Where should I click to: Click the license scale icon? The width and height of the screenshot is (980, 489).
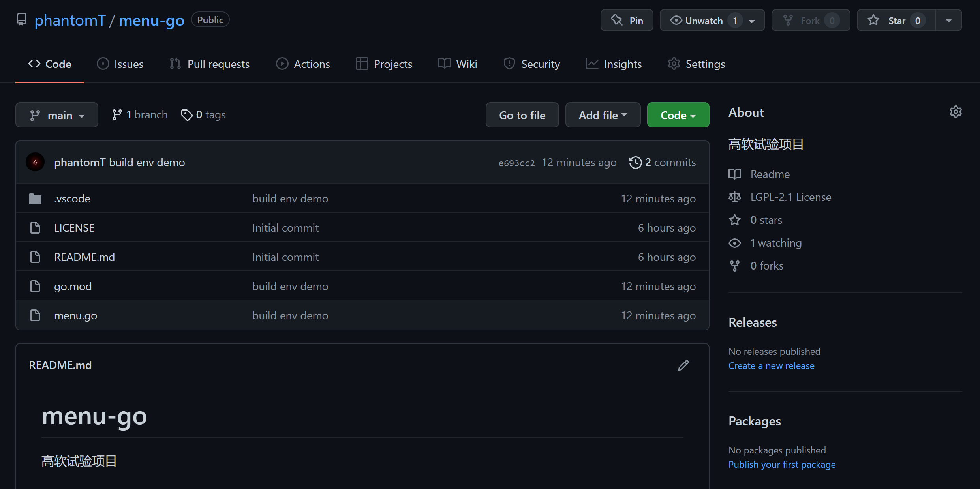(734, 197)
